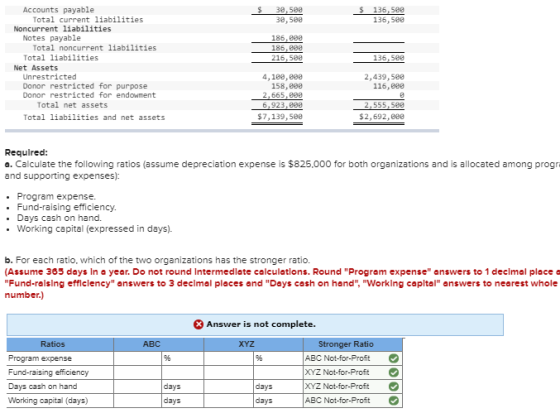The image size is (560, 418).
Task: Click the 'Net Assets' heading
Action: click(36, 68)
